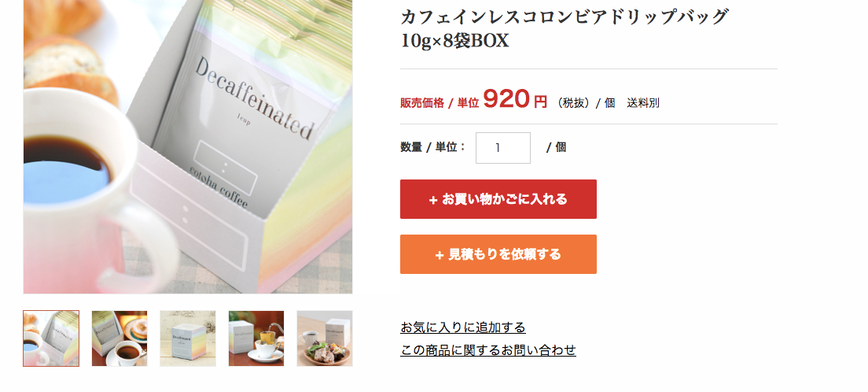Screen dimensions: 868x392
Task: Open お気に入りに追加する link
Action: coord(463,327)
